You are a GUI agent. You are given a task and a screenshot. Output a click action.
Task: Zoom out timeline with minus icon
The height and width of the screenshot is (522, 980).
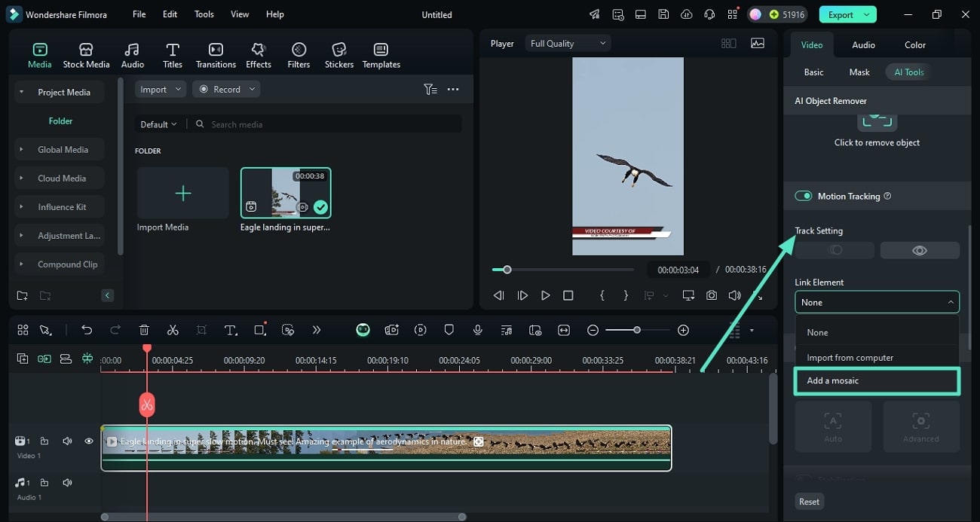(593, 330)
